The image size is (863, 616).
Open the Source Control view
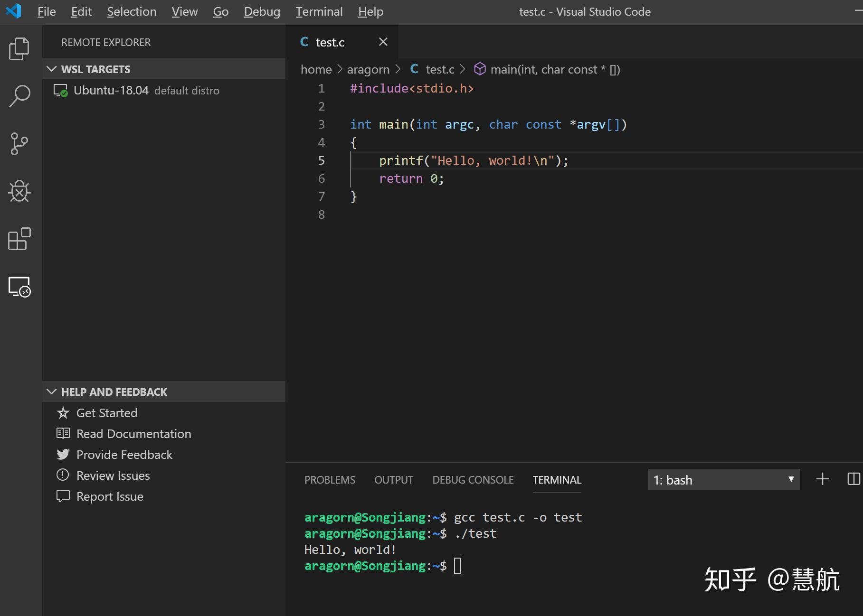tap(19, 144)
